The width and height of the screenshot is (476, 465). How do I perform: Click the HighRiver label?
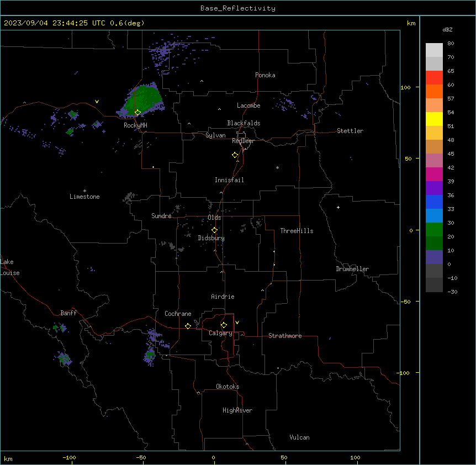pyautogui.click(x=237, y=410)
